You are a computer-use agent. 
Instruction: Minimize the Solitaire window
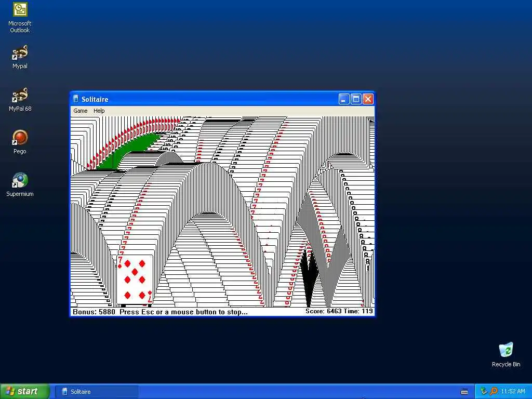coord(344,99)
